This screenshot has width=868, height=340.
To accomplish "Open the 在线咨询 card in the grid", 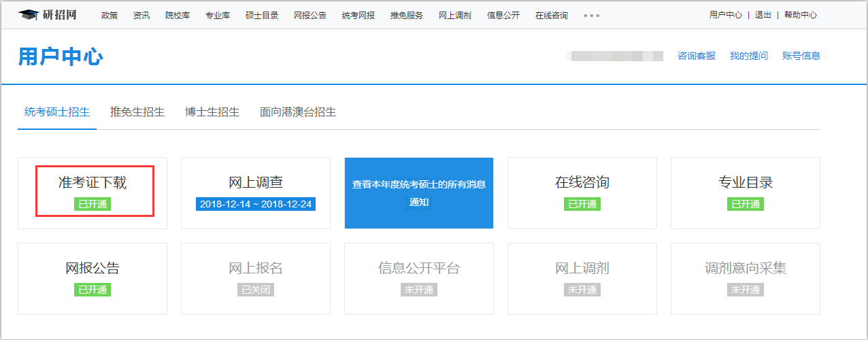I will tap(582, 193).
